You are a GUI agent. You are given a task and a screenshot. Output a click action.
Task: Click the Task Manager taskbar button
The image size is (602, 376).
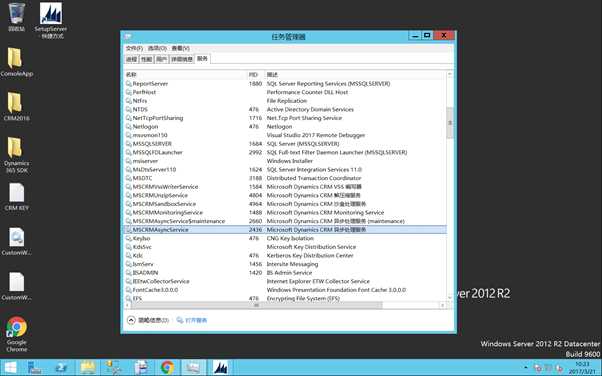193,368
